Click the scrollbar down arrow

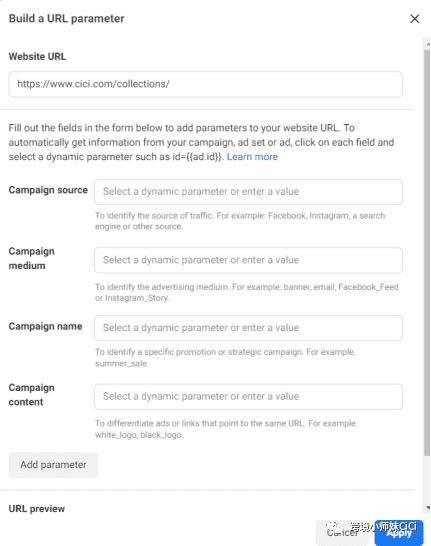[427, 508]
